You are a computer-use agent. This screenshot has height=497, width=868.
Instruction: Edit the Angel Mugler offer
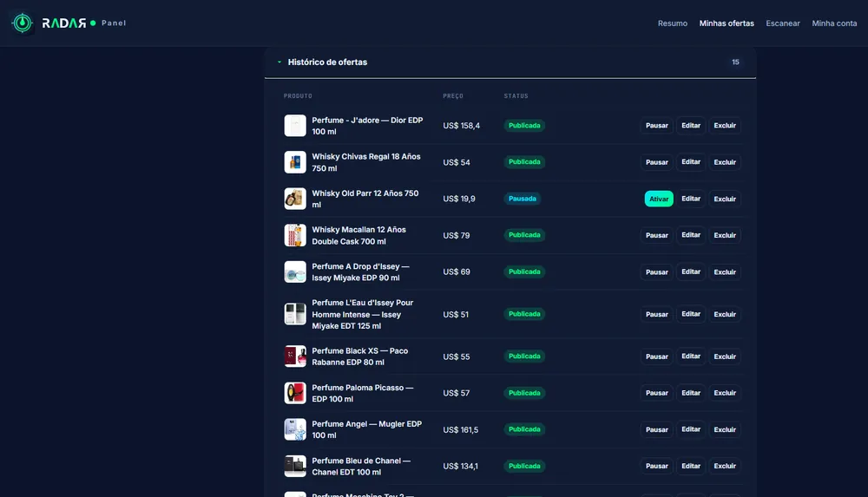691,429
